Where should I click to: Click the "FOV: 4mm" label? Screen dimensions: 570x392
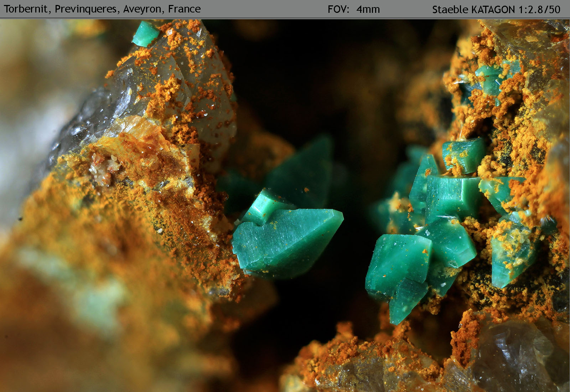pos(353,9)
